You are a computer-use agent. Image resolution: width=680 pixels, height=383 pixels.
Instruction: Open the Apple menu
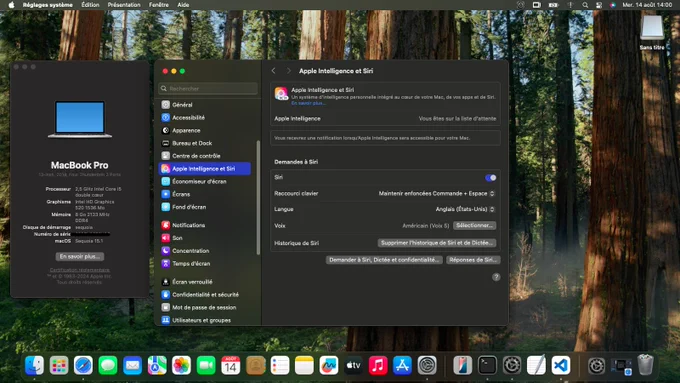click(x=11, y=5)
